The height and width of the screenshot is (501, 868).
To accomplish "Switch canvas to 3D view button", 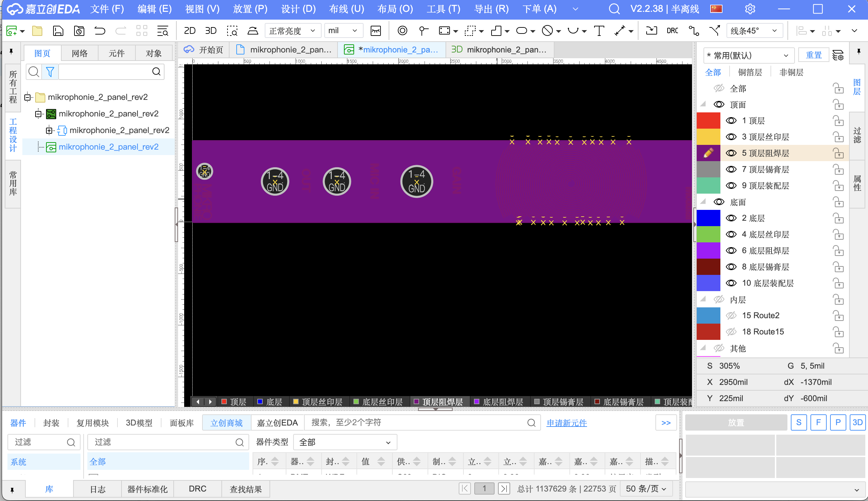I will (x=211, y=31).
